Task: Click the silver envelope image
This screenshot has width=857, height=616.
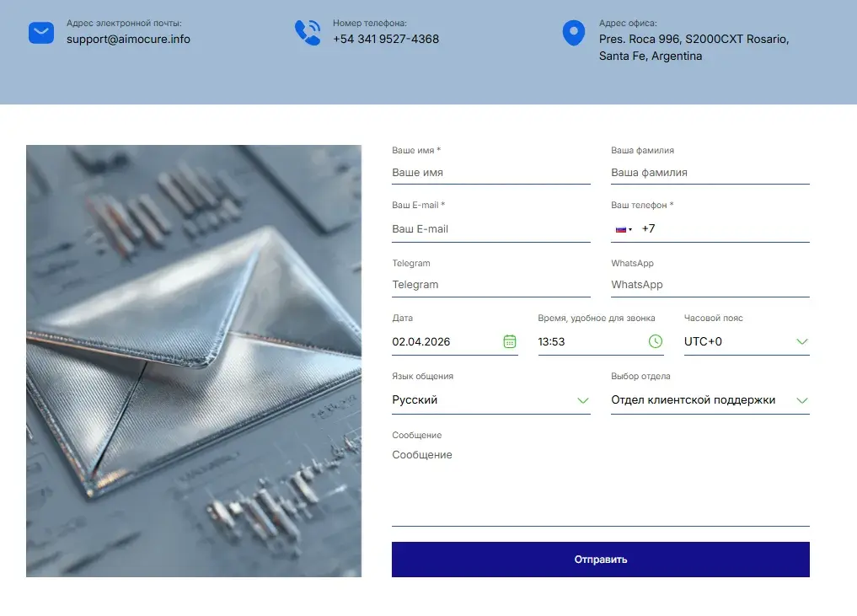Action: pyautogui.click(x=194, y=361)
